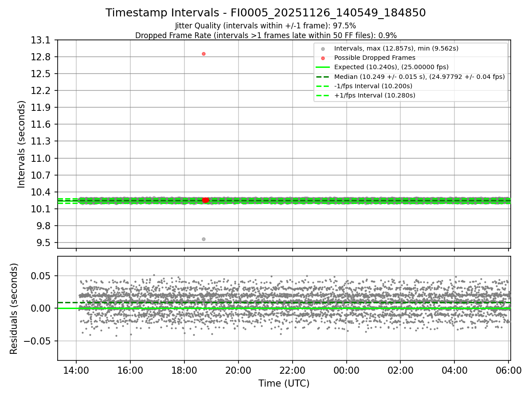Select legend text 'Intervals, max (12.857s), min (9.562s)'

396,49
